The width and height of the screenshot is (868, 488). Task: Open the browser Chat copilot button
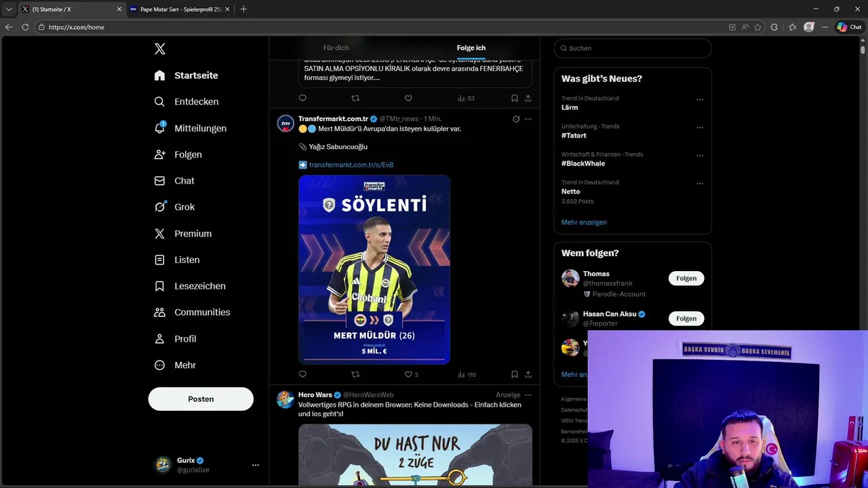(849, 27)
